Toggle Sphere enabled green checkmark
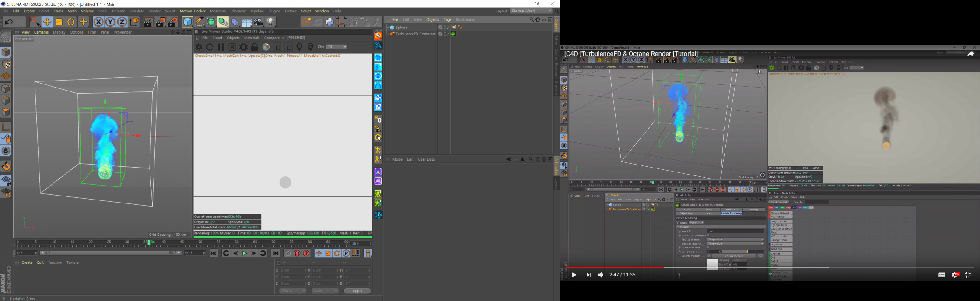The width and height of the screenshot is (980, 301). coord(448,28)
